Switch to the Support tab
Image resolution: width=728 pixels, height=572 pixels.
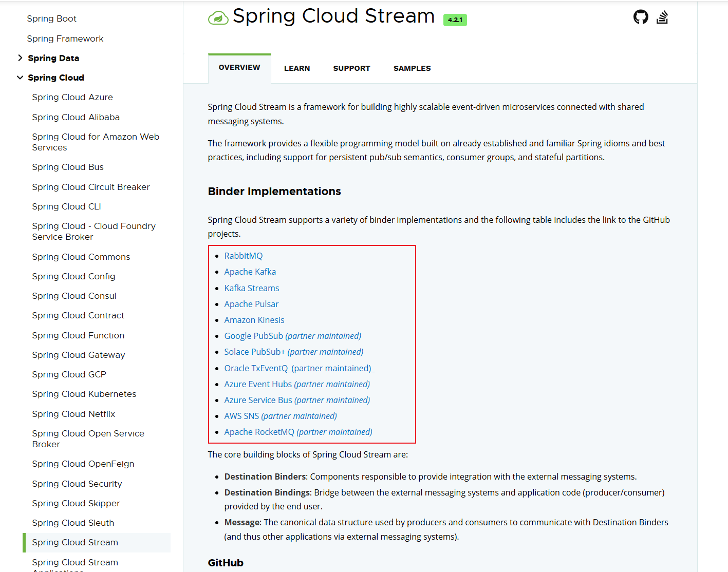click(351, 68)
